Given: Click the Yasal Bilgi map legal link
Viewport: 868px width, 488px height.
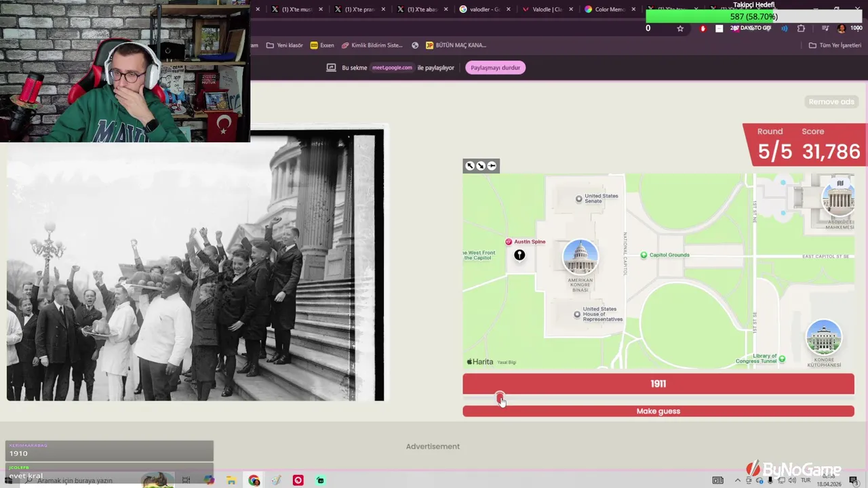Looking at the screenshot, I should (507, 363).
